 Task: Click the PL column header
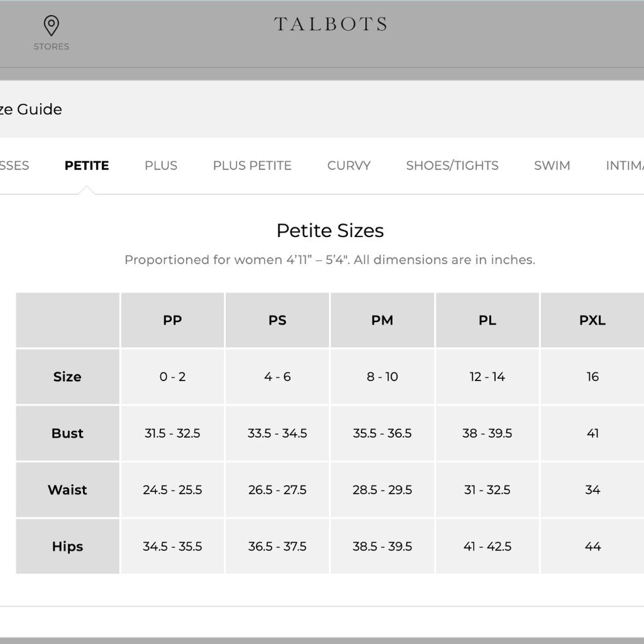pyautogui.click(x=487, y=320)
